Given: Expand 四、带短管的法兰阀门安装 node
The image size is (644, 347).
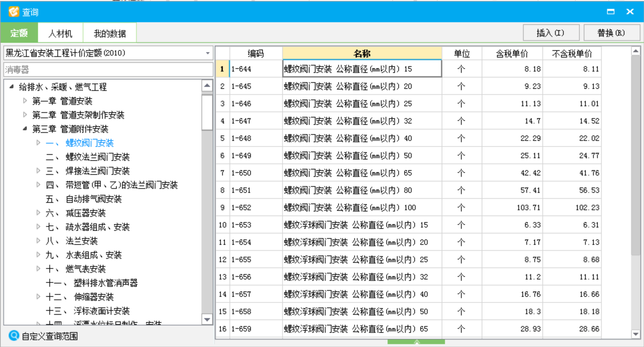Looking at the screenshot, I should tap(39, 185).
